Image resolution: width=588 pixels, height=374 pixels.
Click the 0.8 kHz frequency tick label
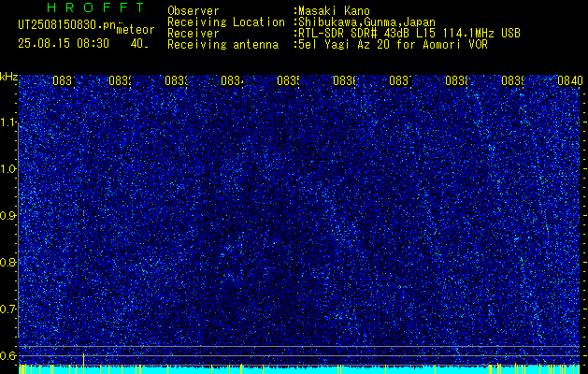coord(8,262)
